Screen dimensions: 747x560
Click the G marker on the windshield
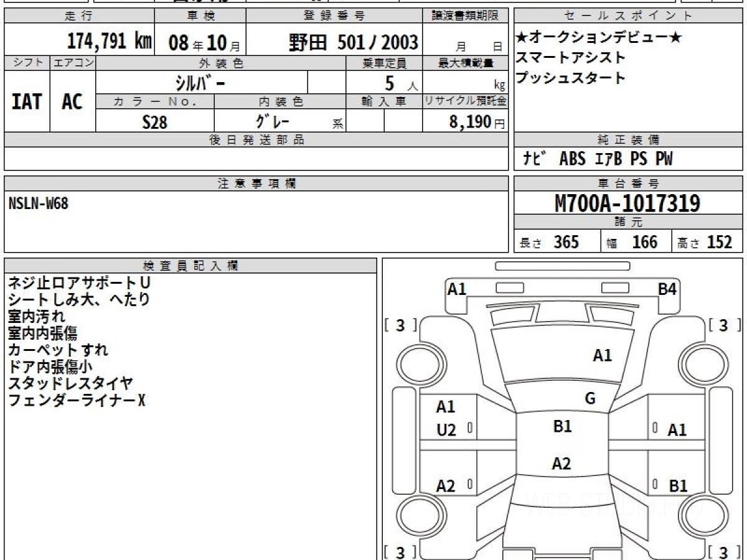coord(590,399)
